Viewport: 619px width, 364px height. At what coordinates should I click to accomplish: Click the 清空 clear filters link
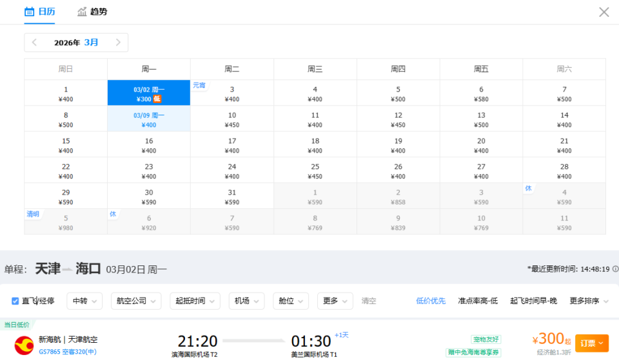[369, 301]
